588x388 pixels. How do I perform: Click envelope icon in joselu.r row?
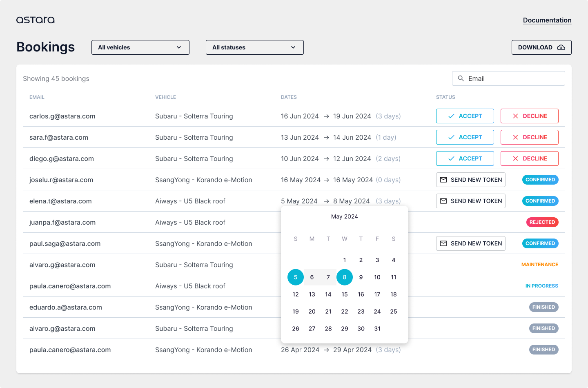tap(443, 180)
